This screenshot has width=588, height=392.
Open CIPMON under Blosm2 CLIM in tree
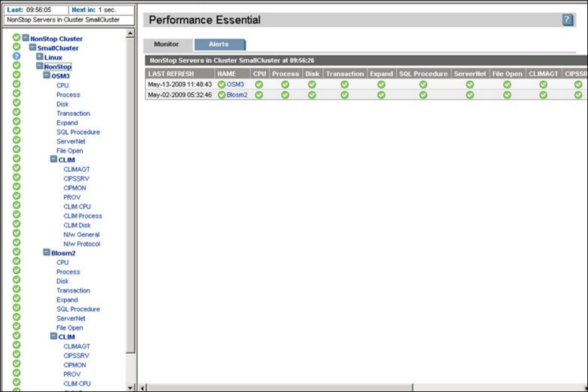[x=75, y=365]
